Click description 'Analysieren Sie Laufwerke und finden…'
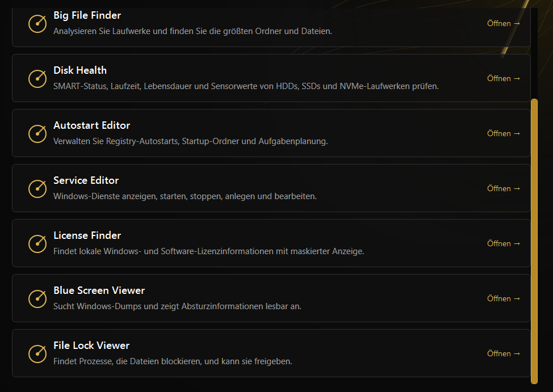 192,31
